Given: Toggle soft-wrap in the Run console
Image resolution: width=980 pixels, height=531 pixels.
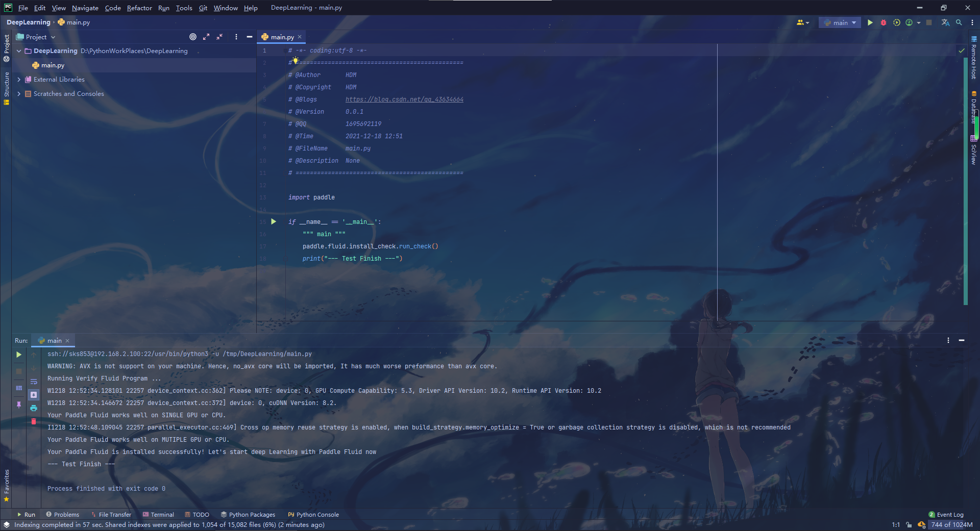Looking at the screenshot, I should click(x=34, y=382).
